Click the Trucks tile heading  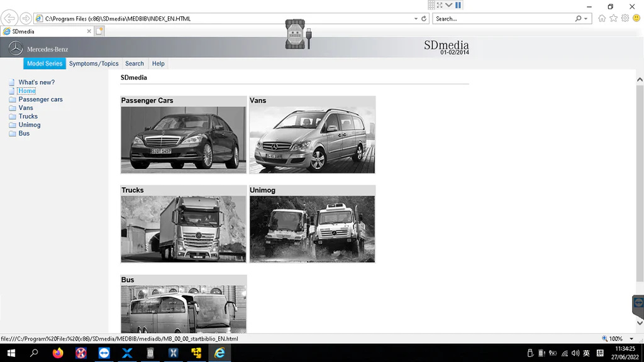[132, 190]
